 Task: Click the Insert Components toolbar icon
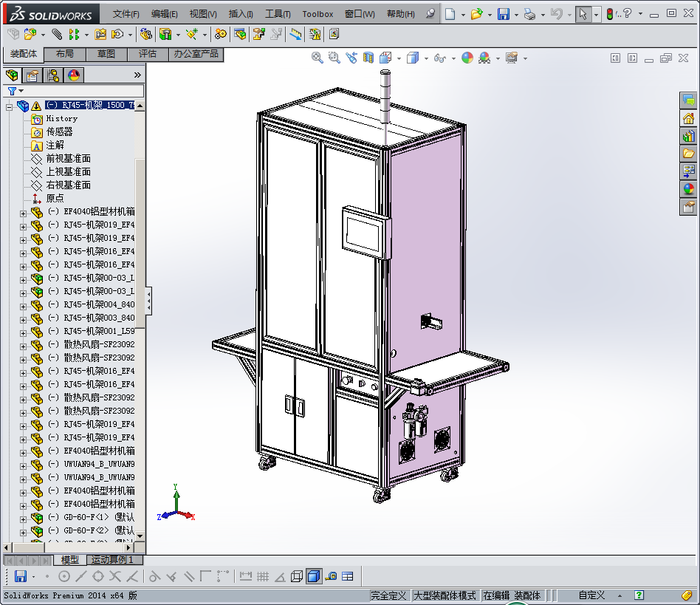(x=30, y=34)
